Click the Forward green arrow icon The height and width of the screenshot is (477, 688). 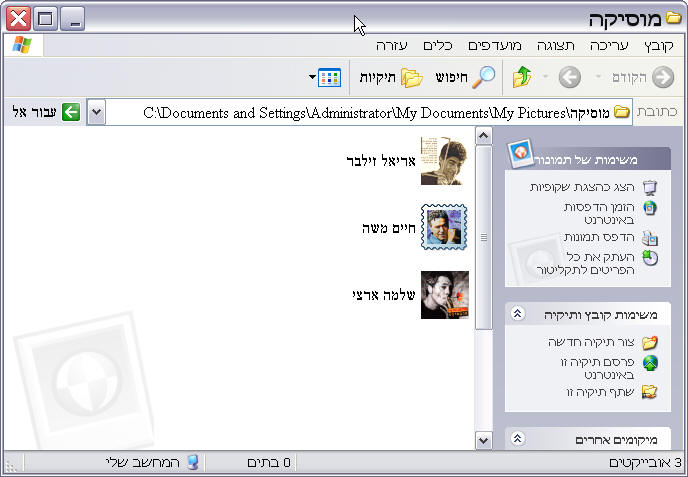tap(569, 77)
